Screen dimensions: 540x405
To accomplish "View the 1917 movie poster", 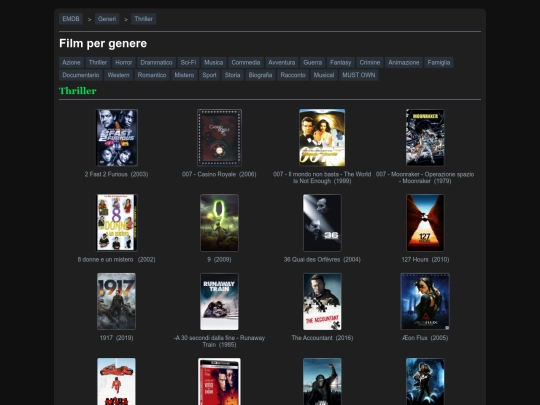I will coord(116,301).
